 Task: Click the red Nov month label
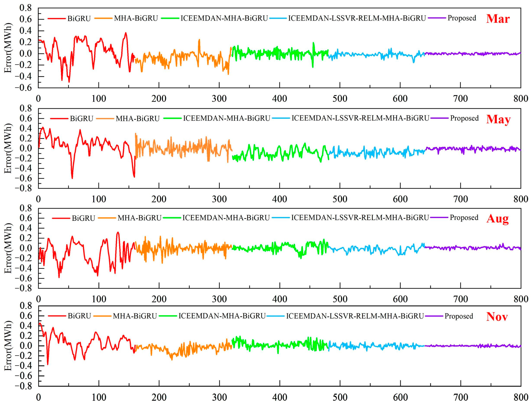coord(497,317)
